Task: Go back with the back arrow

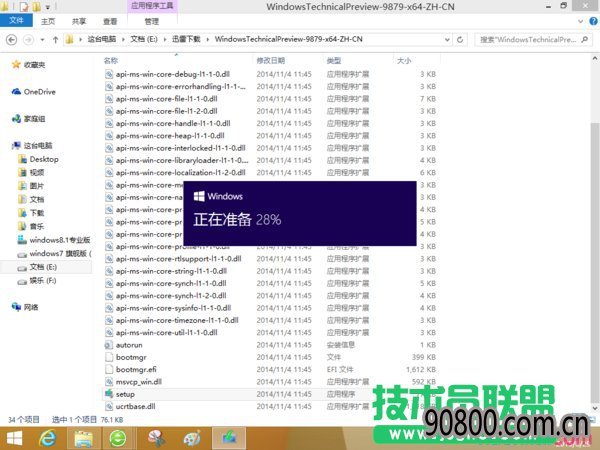Action: [11, 39]
